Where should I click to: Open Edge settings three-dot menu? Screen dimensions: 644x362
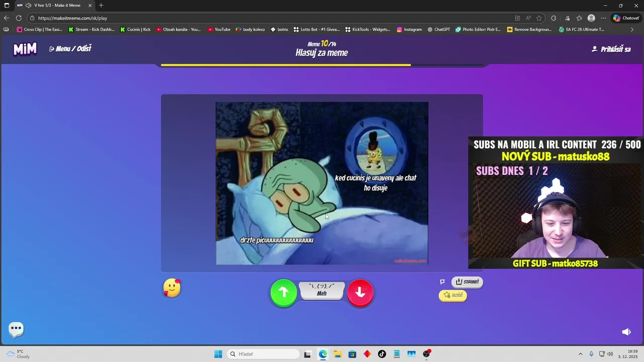pos(603,18)
